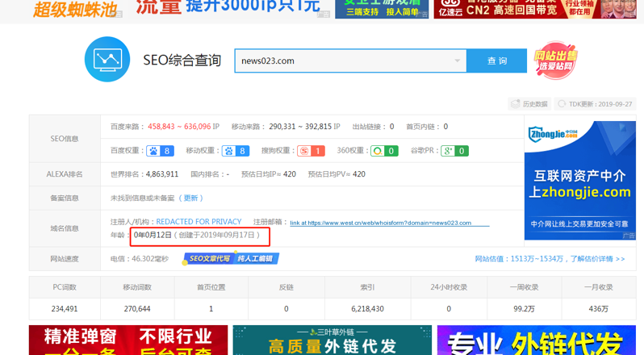Screen dimensions: 644x355
Task: Open the 三叶草外链 高质量外链代发 ad
Action: click(x=332, y=340)
